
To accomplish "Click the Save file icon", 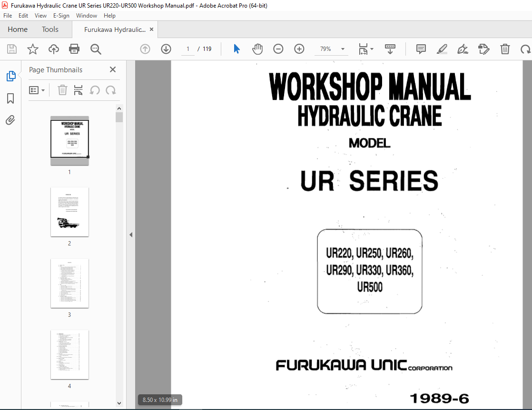I will point(12,49).
